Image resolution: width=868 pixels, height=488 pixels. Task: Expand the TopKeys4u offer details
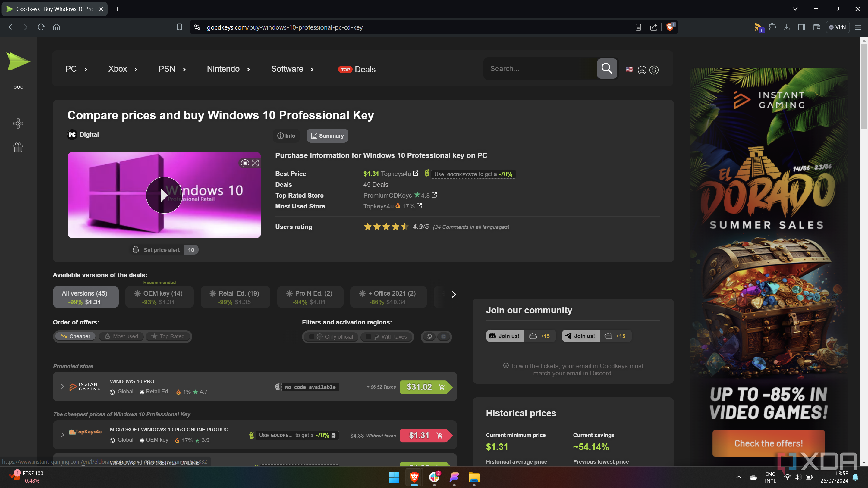pos(62,435)
